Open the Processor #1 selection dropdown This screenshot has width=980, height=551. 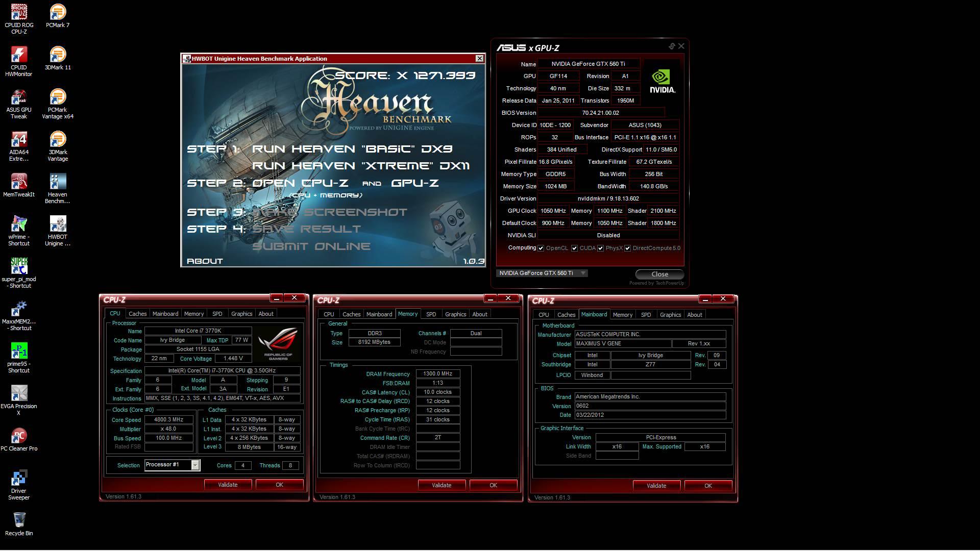pos(173,465)
